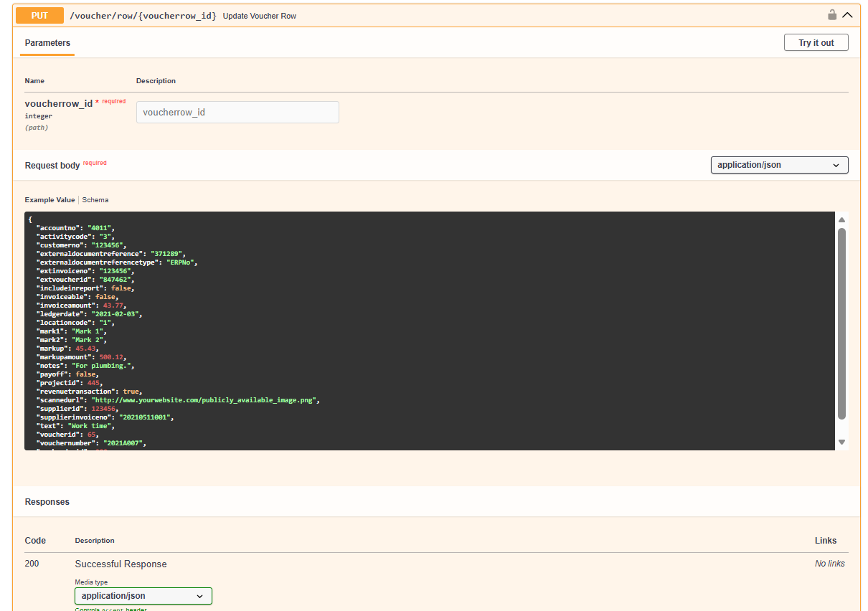Click the Successful Response description

[x=121, y=564]
